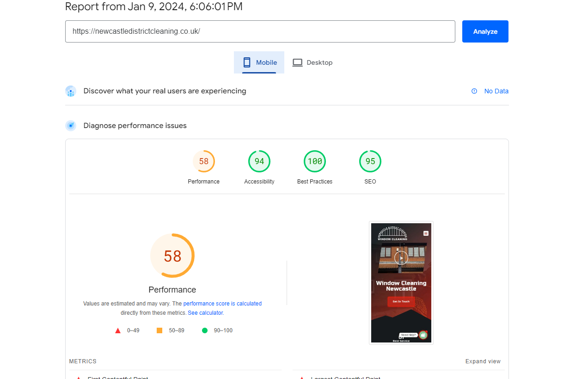Click the diagnose performance issues icon
Viewport: 588px width, 379px height.
click(x=71, y=126)
